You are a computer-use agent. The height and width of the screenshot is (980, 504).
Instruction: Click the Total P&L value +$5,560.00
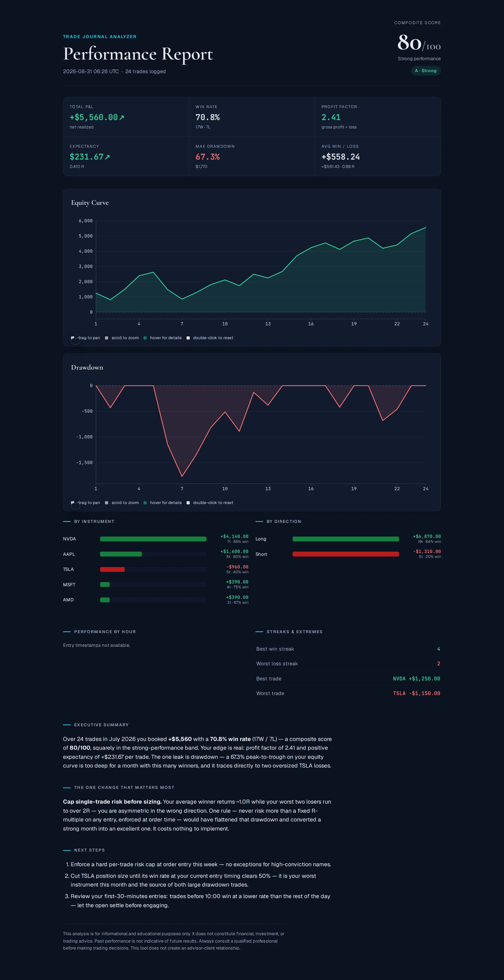click(x=94, y=117)
